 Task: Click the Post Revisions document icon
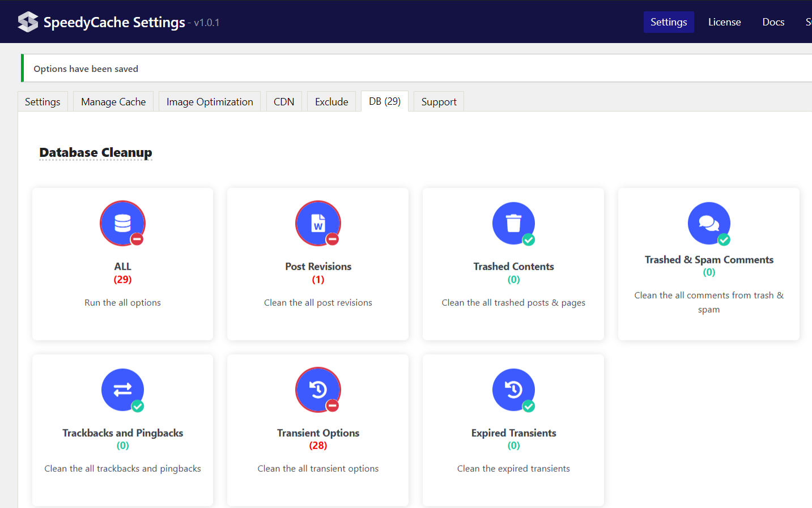point(318,223)
